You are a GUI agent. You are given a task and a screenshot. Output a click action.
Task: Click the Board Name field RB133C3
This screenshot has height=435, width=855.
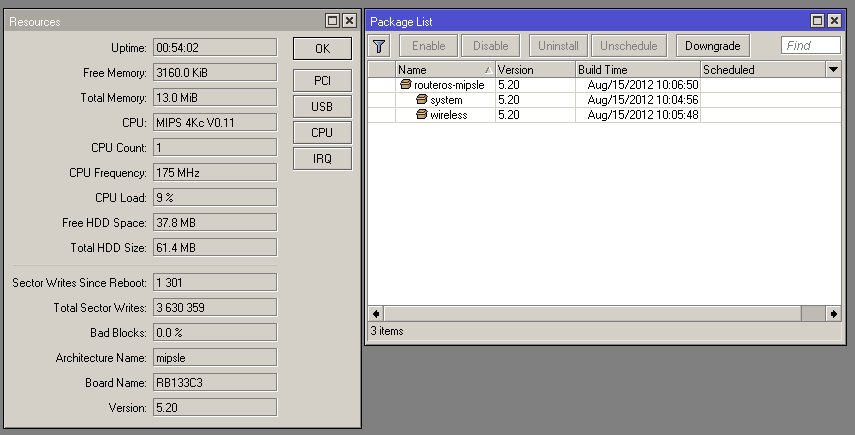pyautogui.click(x=215, y=383)
